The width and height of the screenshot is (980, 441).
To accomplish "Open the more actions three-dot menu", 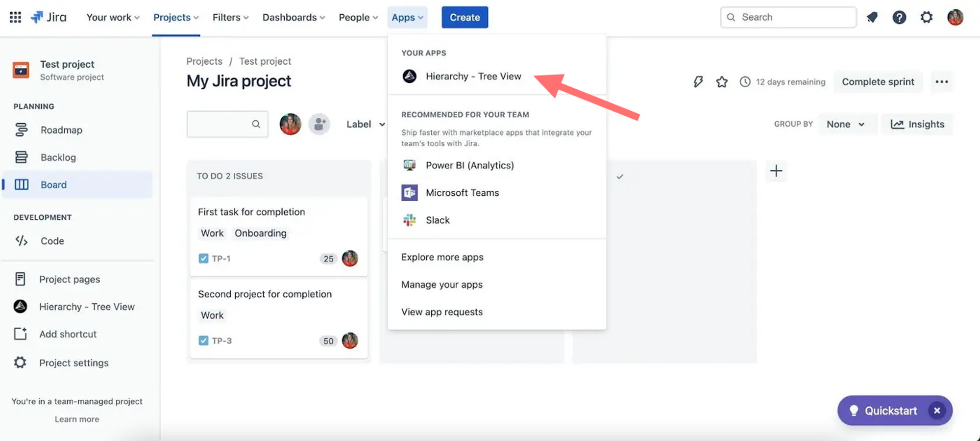I will [x=942, y=82].
